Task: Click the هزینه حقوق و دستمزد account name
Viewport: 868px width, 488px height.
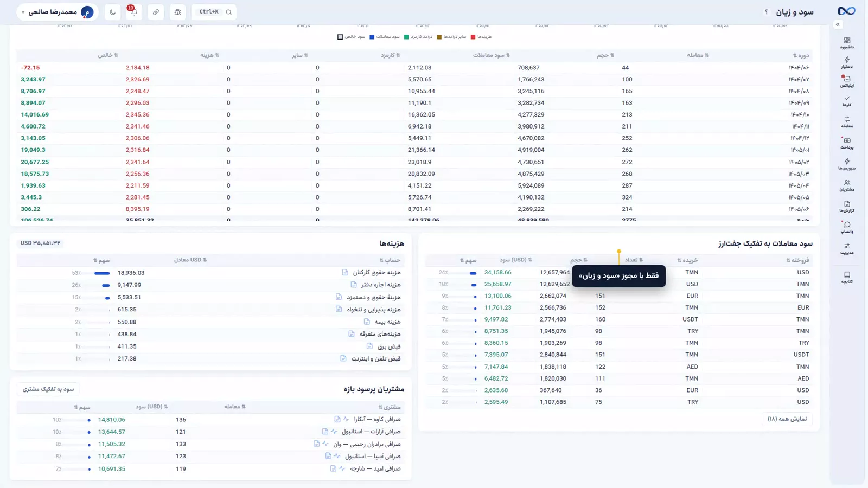Action: coord(374,297)
